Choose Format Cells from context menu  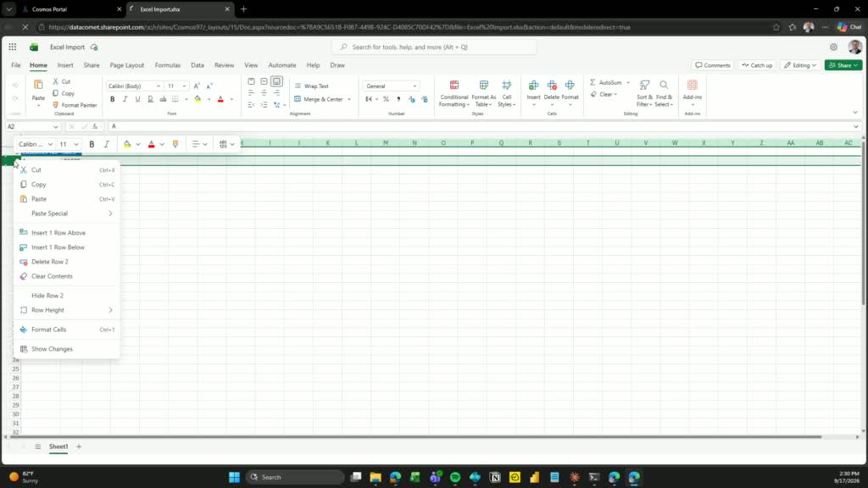pyautogui.click(x=66, y=330)
